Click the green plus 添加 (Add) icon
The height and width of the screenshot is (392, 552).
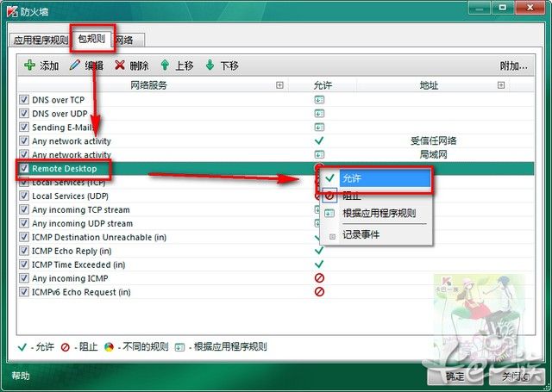tap(29, 65)
